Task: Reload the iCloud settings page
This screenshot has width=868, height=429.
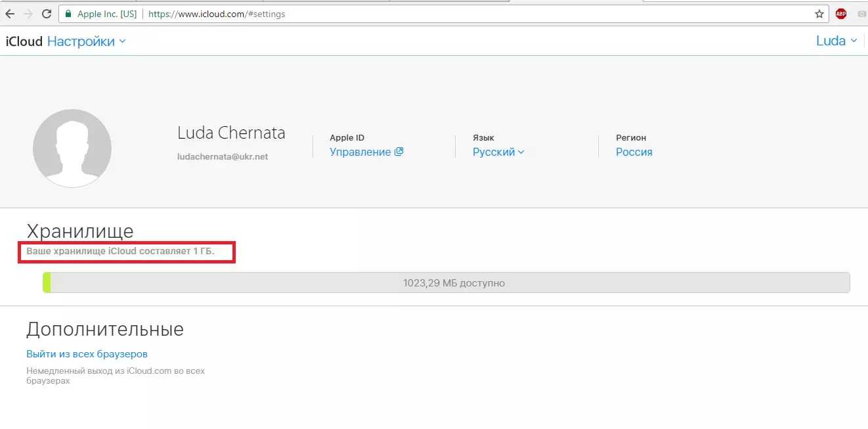Action: click(46, 14)
